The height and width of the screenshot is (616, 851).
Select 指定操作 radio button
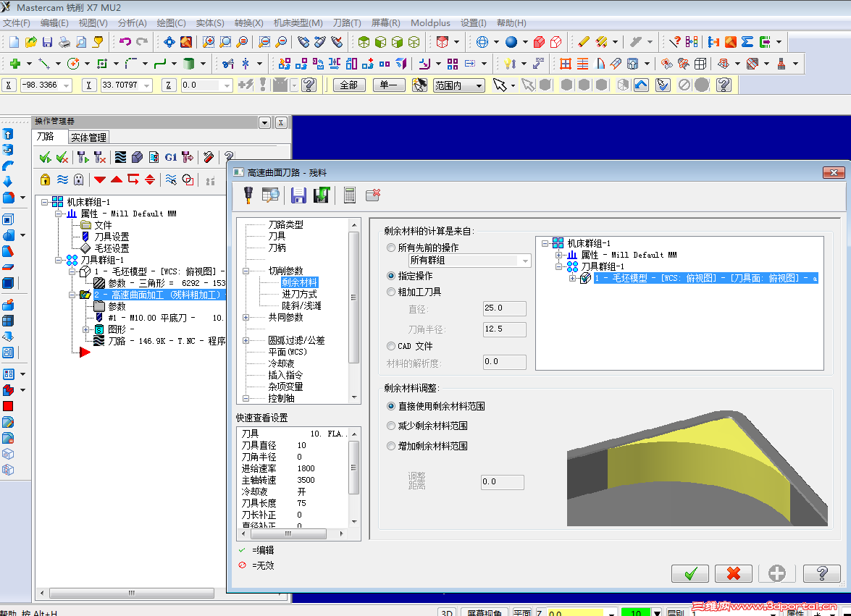tap(391, 276)
